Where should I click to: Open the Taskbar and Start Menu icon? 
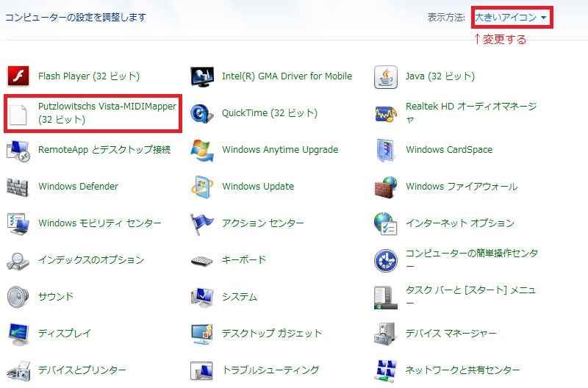point(385,298)
